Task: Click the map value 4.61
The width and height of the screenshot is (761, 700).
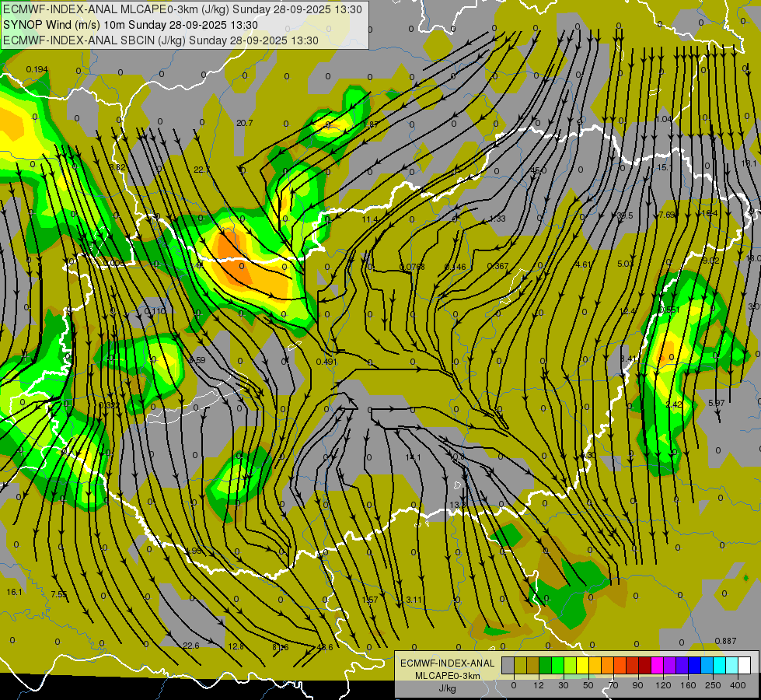Action: point(583,264)
